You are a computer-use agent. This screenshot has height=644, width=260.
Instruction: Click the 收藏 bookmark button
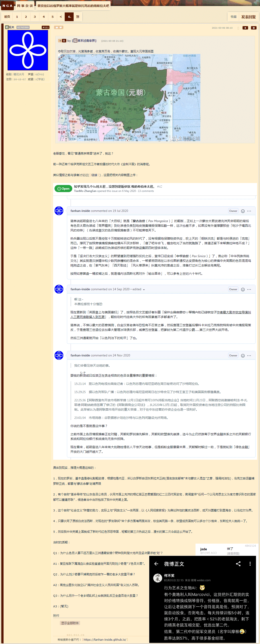234,17
